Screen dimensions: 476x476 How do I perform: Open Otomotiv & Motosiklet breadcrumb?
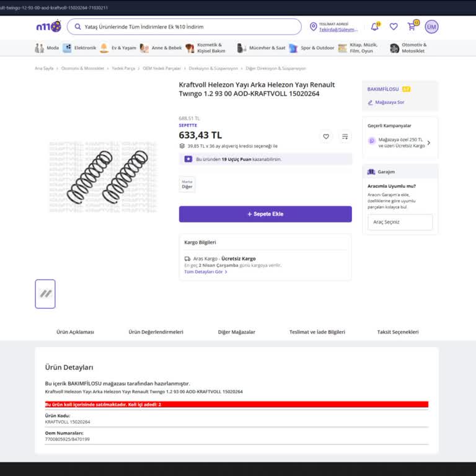(82, 68)
